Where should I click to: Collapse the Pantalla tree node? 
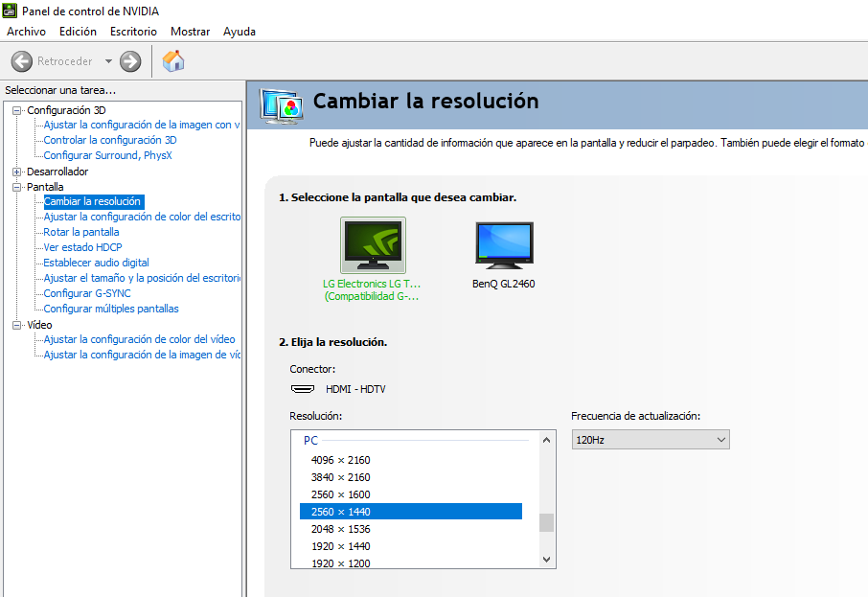click(x=16, y=187)
